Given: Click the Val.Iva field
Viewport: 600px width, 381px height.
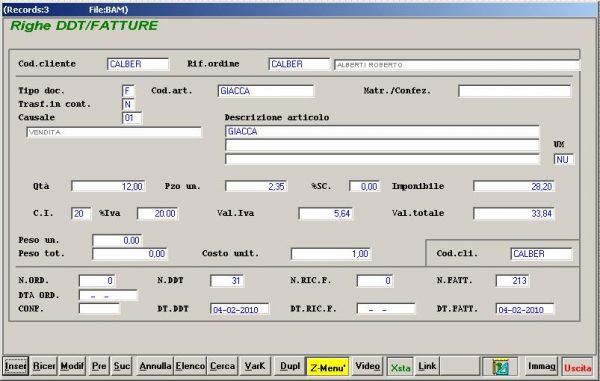Looking at the screenshot, I should click(325, 213).
